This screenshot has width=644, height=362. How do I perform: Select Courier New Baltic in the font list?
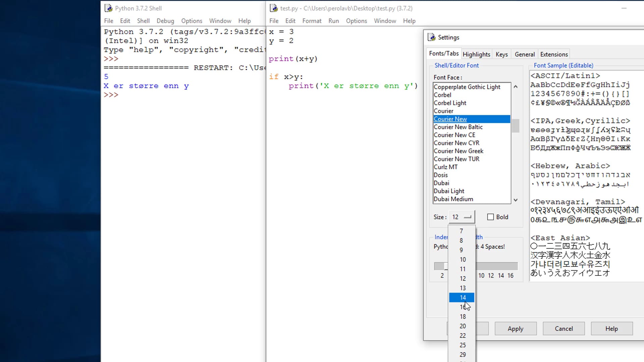pyautogui.click(x=458, y=127)
